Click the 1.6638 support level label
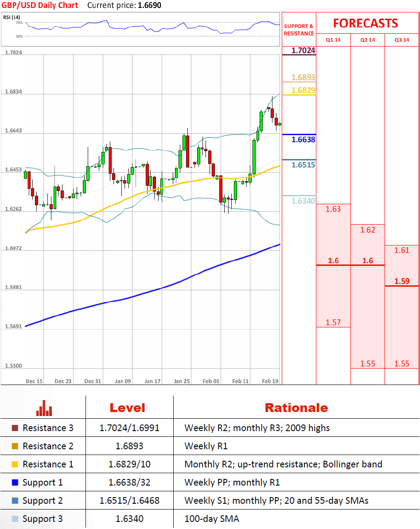Screen dimensions: 420x529 tap(303, 140)
